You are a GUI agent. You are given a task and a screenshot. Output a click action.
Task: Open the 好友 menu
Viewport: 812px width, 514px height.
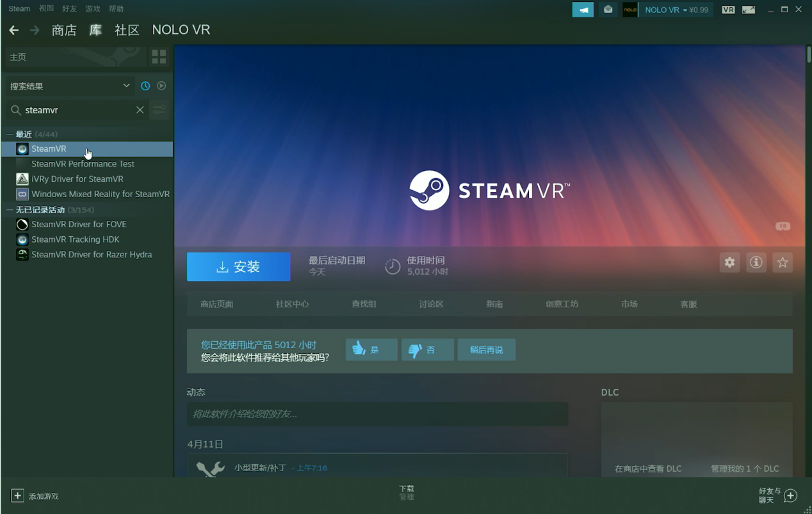point(70,9)
